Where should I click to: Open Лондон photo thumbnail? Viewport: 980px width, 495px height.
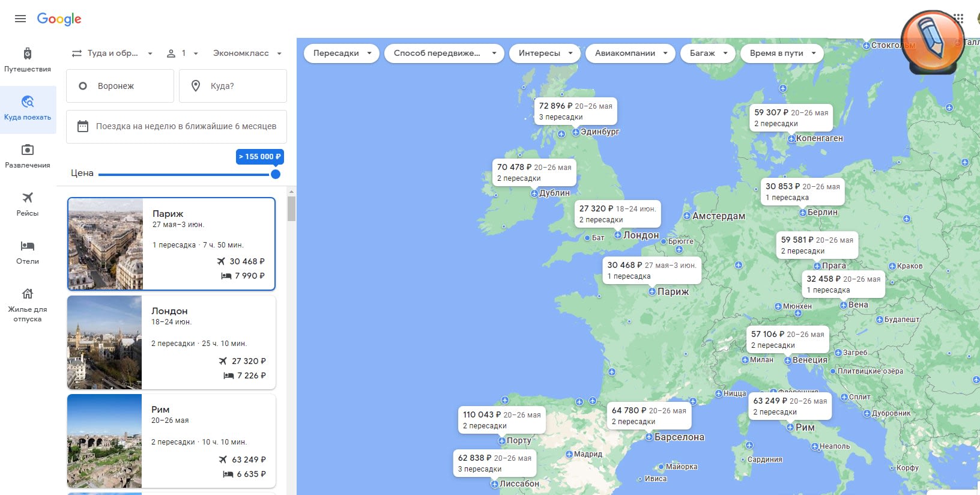(x=104, y=342)
